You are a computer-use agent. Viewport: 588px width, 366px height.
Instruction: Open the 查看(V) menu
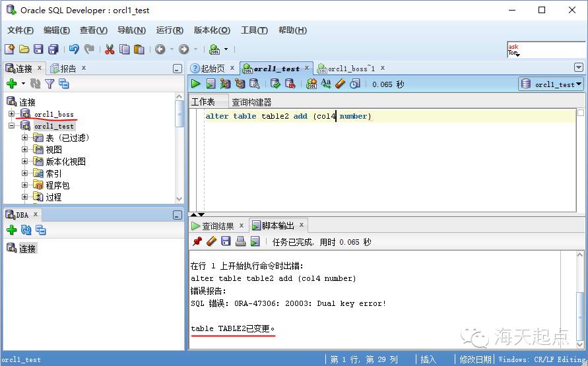click(x=93, y=30)
